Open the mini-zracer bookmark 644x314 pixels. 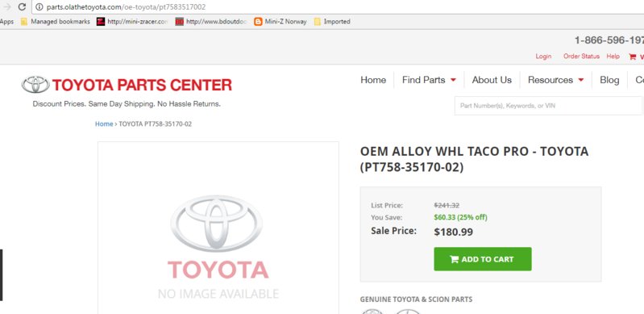click(132, 22)
